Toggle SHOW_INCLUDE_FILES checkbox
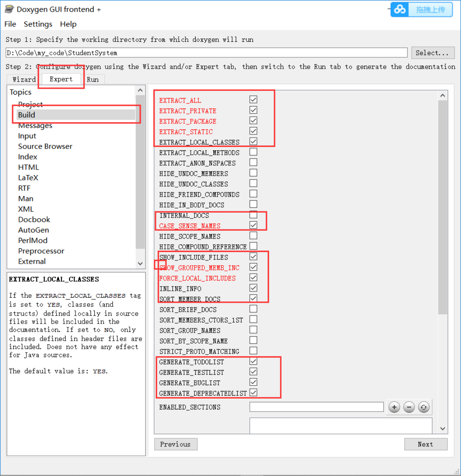 (x=253, y=257)
